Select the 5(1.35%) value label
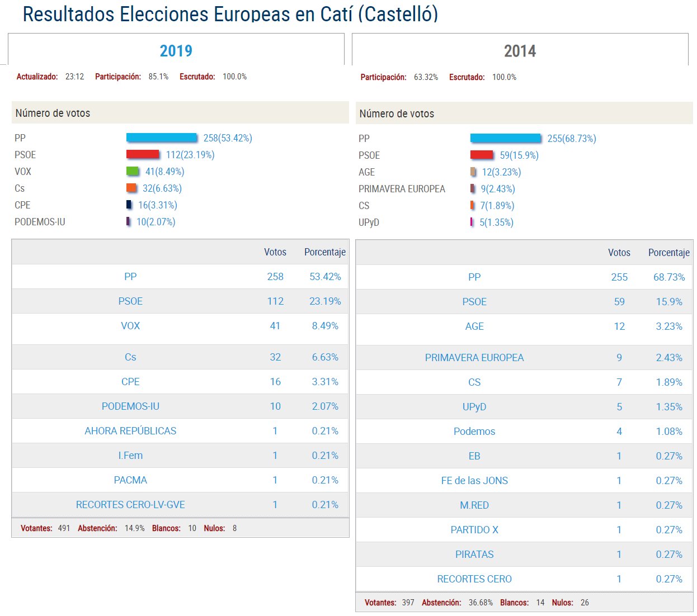Screen dimensions: 697x616 pyautogui.click(x=497, y=222)
